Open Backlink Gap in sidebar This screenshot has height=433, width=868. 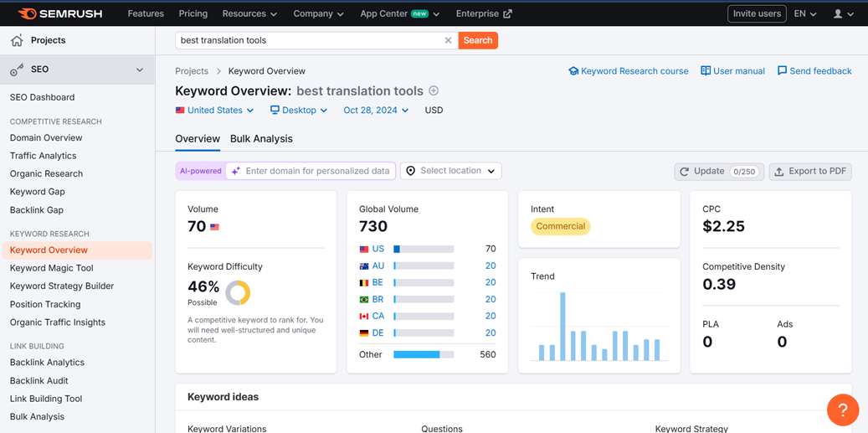37,210
